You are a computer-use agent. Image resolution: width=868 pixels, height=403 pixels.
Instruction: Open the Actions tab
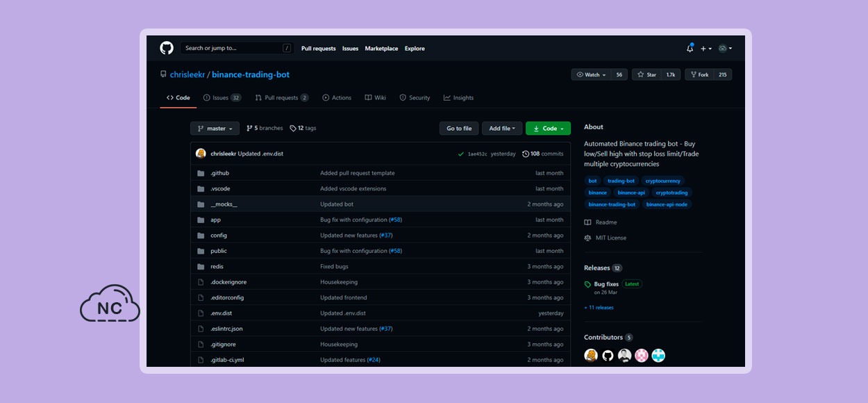[x=337, y=98]
